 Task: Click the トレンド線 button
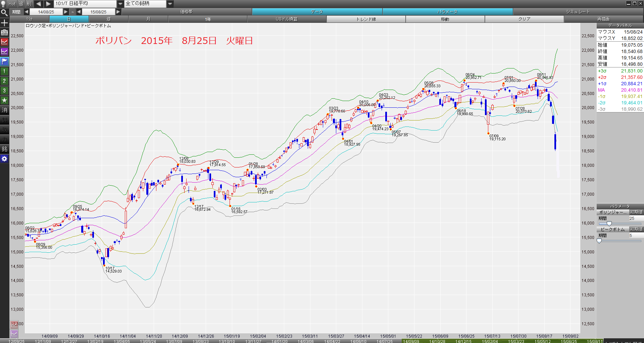pos(366,19)
